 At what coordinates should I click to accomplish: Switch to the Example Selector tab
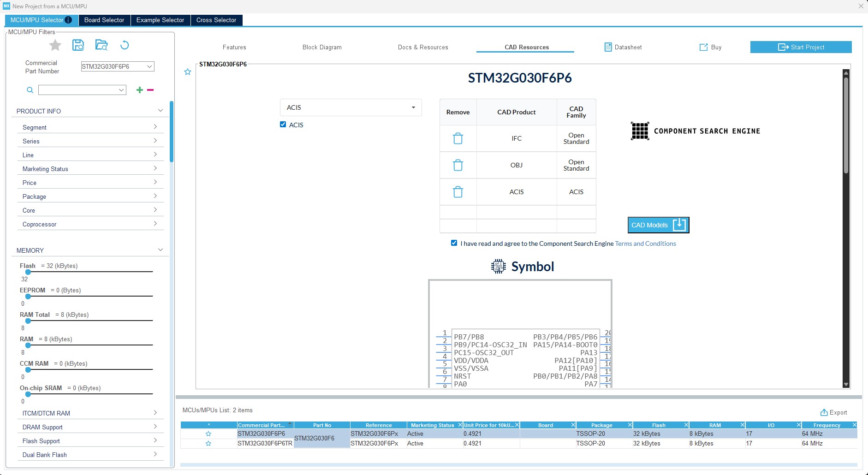(x=160, y=20)
